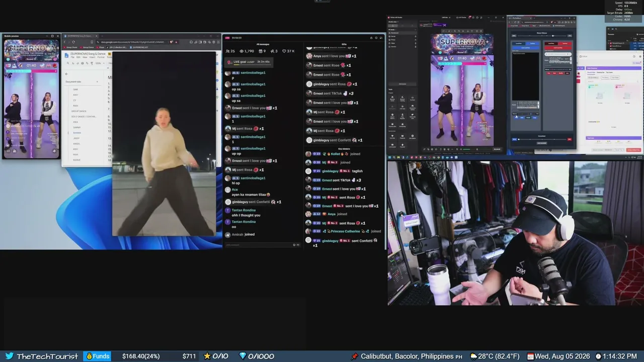Switch to the SOLO DANCE document tab
This screenshot has height=362, width=644.
(84, 117)
